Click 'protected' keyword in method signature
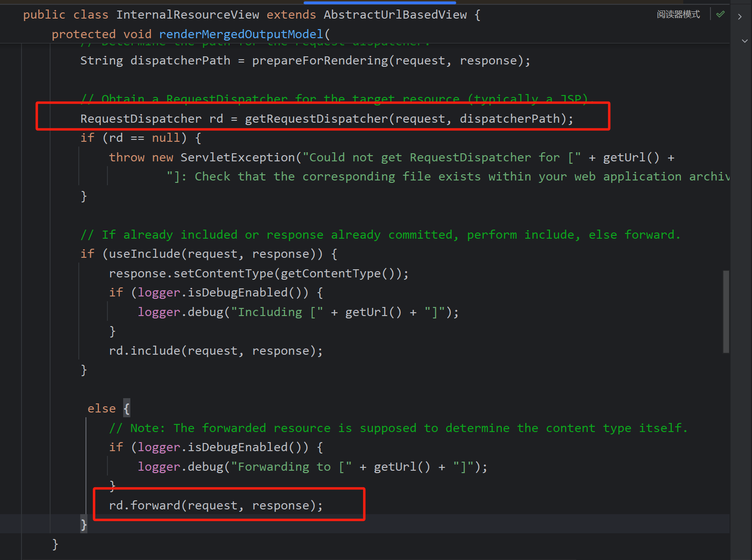This screenshot has width=752, height=560. pos(84,34)
